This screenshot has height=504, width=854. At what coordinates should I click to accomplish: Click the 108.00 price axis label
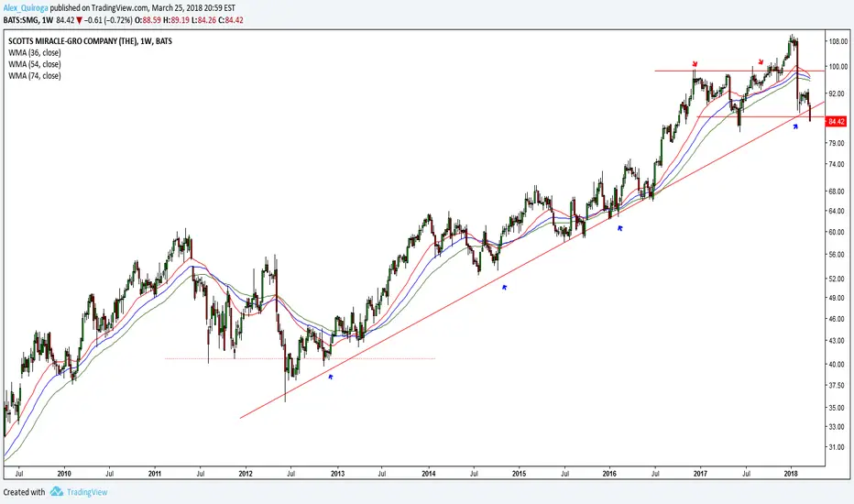coord(838,41)
